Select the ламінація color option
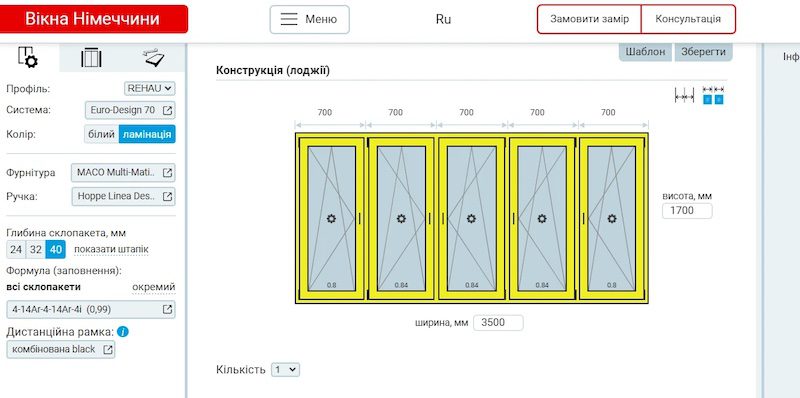 tap(147, 134)
